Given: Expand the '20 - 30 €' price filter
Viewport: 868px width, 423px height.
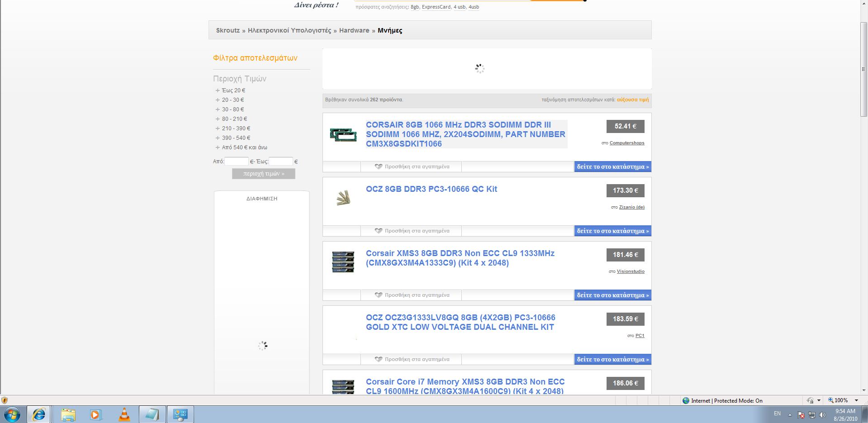Looking at the screenshot, I should coord(230,100).
